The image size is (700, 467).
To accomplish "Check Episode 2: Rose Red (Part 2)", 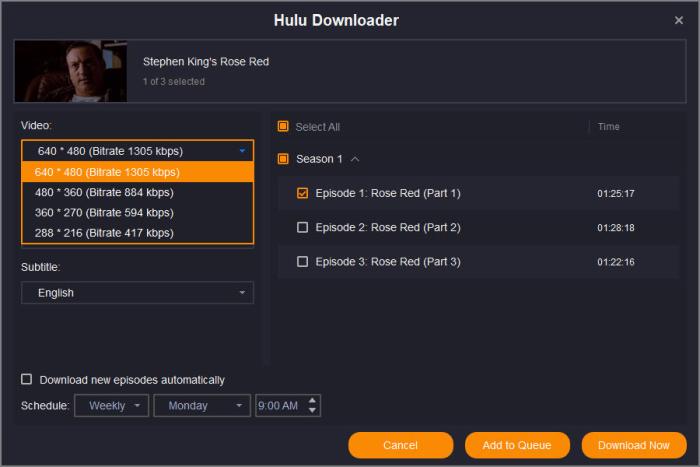I will click(302, 227).
